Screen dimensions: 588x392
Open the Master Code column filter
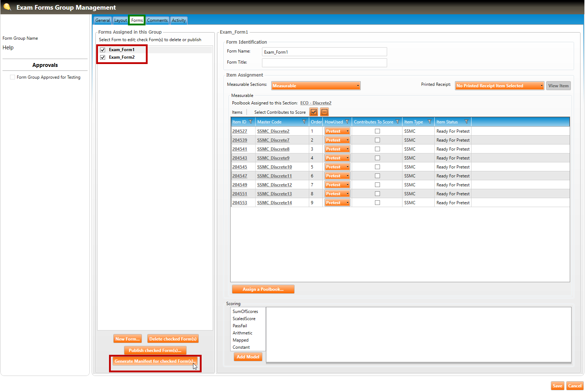(x=304, y=122)
